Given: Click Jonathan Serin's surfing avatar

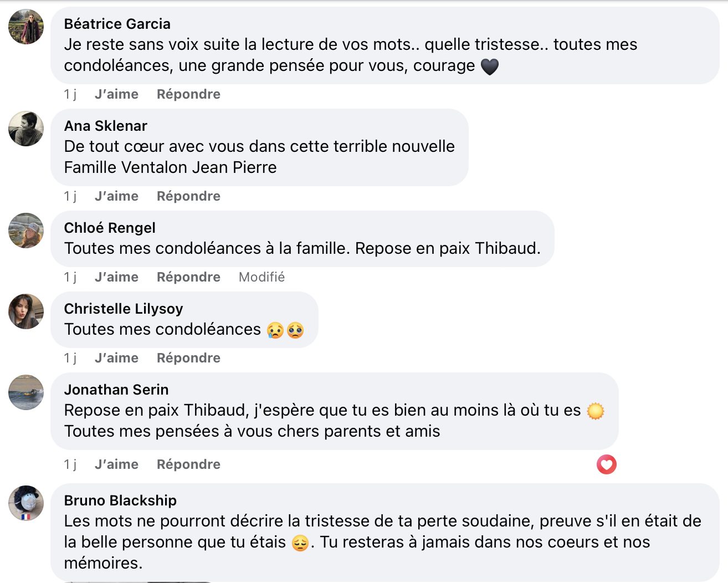Looking at the screenshot, I should [26, 392].
